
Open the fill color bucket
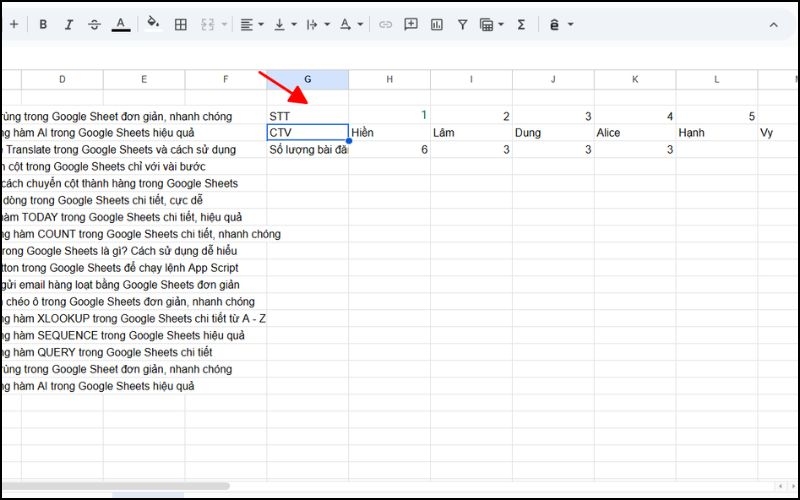[x=153, y=25]
